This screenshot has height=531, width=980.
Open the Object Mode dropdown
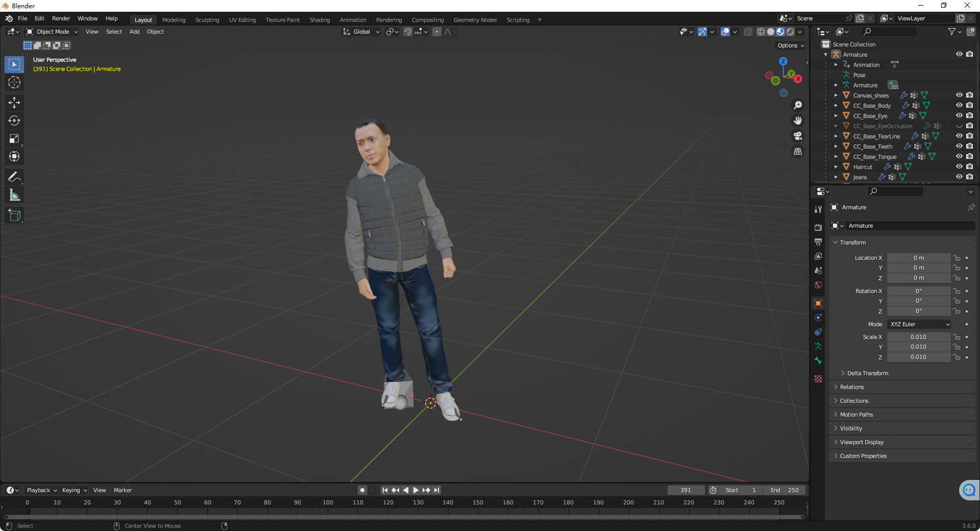click(52, 31)
